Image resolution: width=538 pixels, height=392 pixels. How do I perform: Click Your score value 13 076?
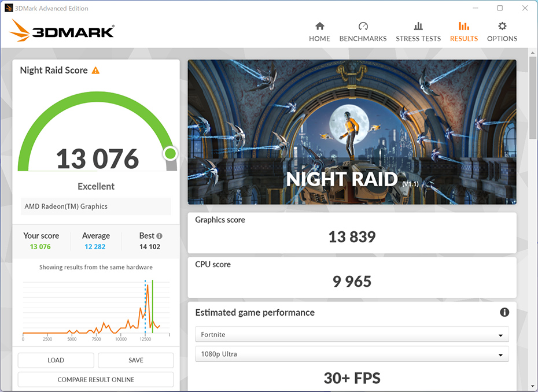click(x=40, y=246)
